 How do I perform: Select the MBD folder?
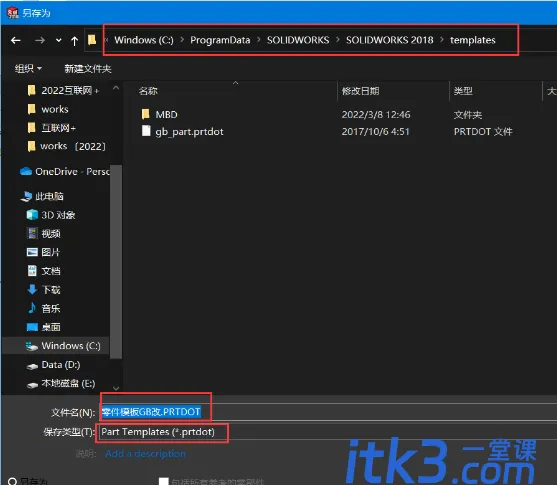(x=166, y=115)
